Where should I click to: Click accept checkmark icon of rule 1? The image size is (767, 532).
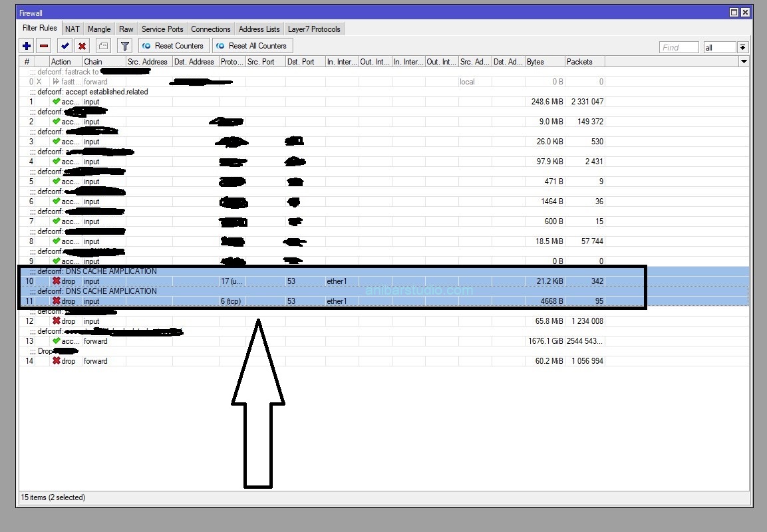pos(57,101)
